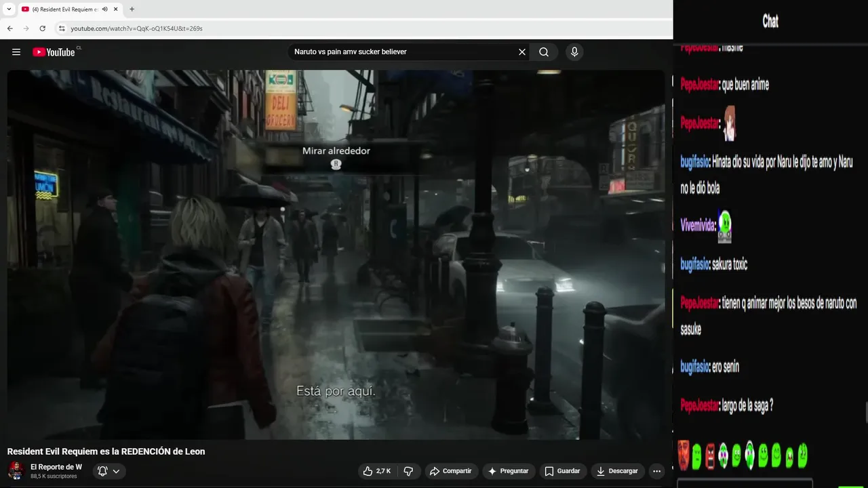Image resolution: width=868 pixels, height=488 pixels.
Task: Click chat message 'ero senin'
Action: tap(726, 367)
